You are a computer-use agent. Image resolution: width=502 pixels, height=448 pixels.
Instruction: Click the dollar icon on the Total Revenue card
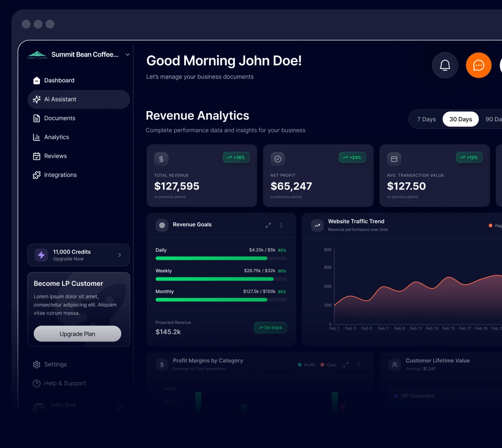161,159
